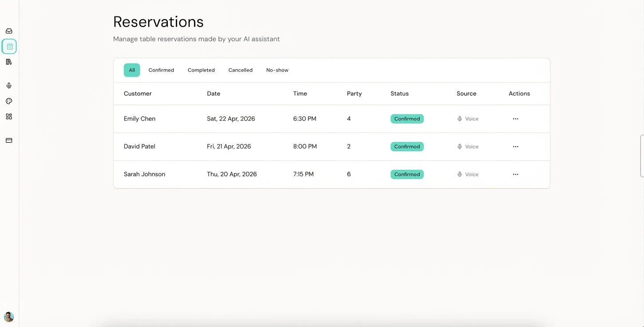Open actions menu for David Patel

[515, 147]
